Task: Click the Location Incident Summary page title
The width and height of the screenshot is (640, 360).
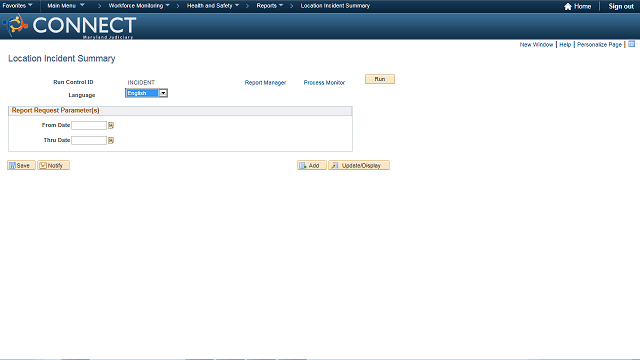Action: pos(62,58)
